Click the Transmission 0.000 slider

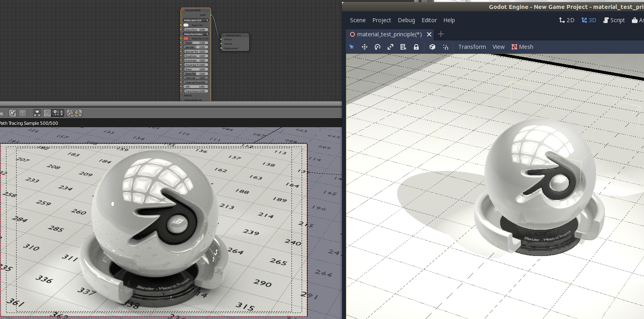196,91
